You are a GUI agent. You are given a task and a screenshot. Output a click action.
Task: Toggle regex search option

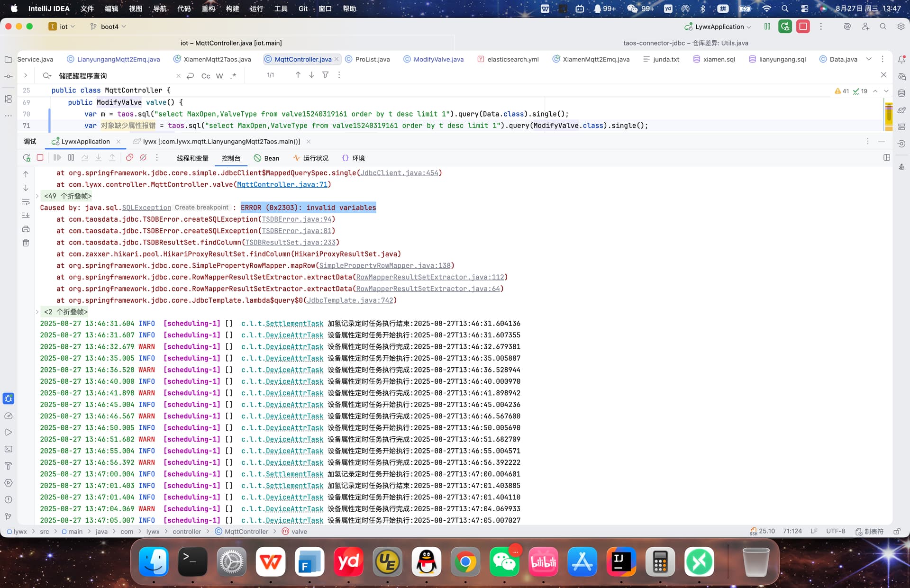[x=233, y=76]
